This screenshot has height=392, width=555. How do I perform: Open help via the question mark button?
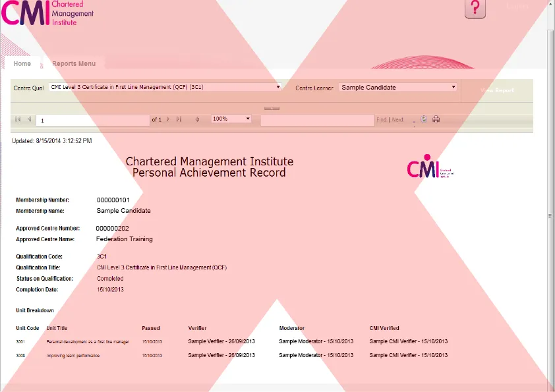[x=475, y=8]
